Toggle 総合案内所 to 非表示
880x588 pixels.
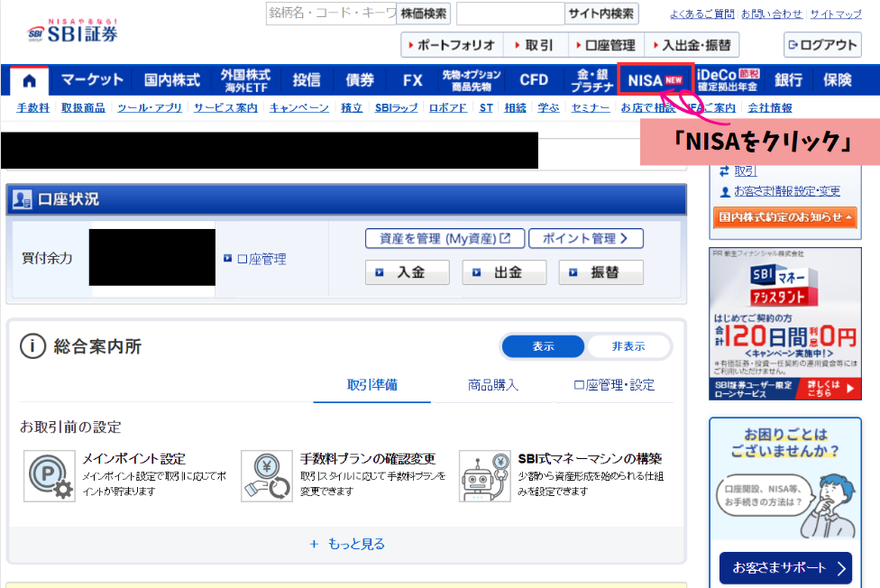click(x=628, y=346)
